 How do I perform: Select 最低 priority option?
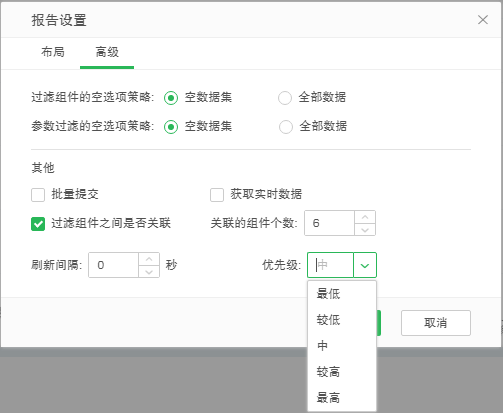pos(342,294)
